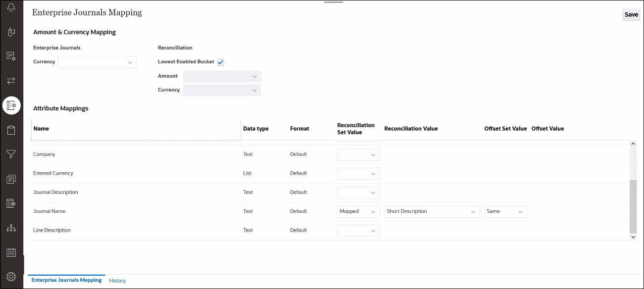The height and width of the screenshot is (289, 644).
Task: Select the Filter funnel icon in sidebar
Action: click(11, 154)
